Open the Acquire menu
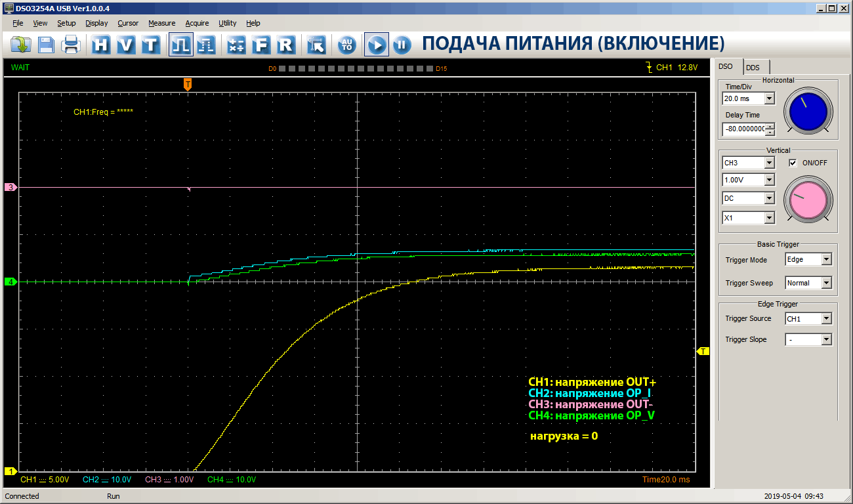853x504 pixels. [197, 23]
